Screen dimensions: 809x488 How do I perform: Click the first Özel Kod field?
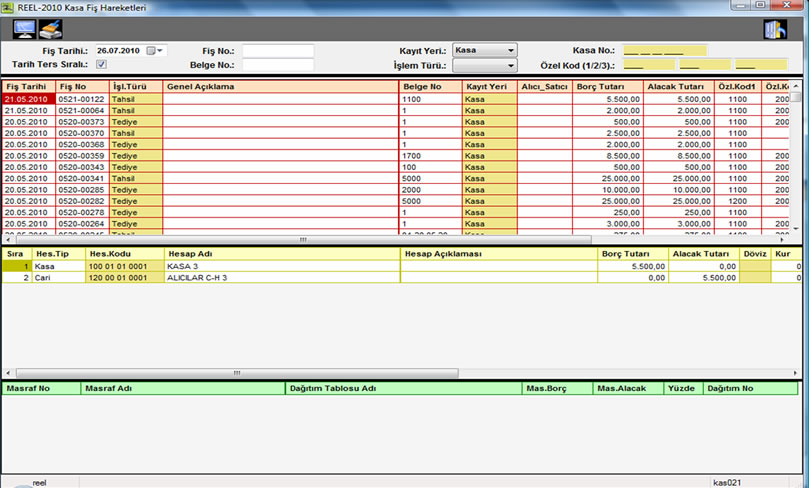pyautogui.click(x=649, y=65)
